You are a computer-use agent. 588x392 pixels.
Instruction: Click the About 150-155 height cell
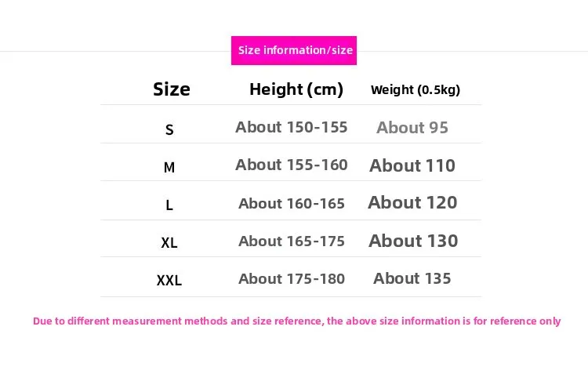[292, 127]
